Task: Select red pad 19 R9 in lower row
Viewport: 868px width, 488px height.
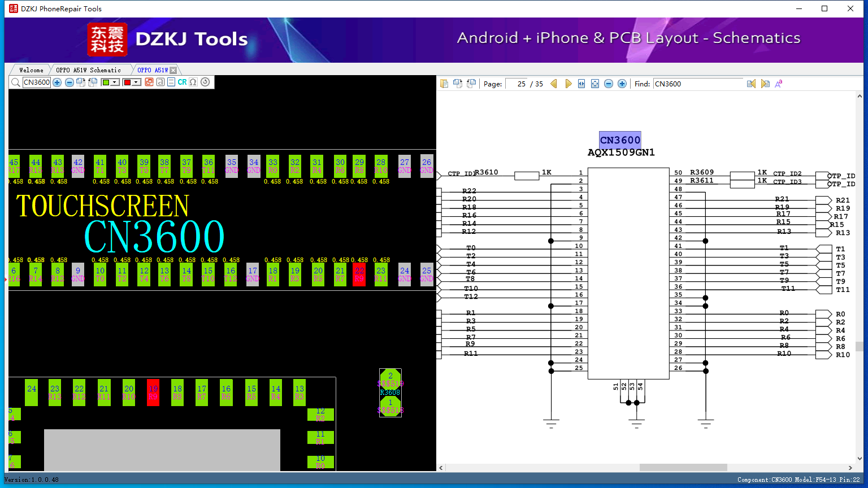Action: pos(153,393)
